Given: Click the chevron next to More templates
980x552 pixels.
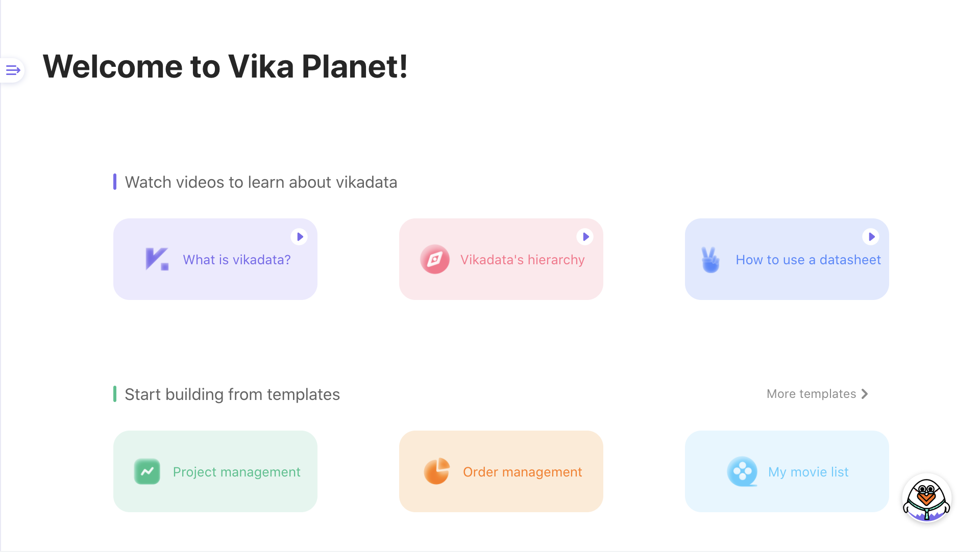Looking at the screenshot, I should coord(865,394).
